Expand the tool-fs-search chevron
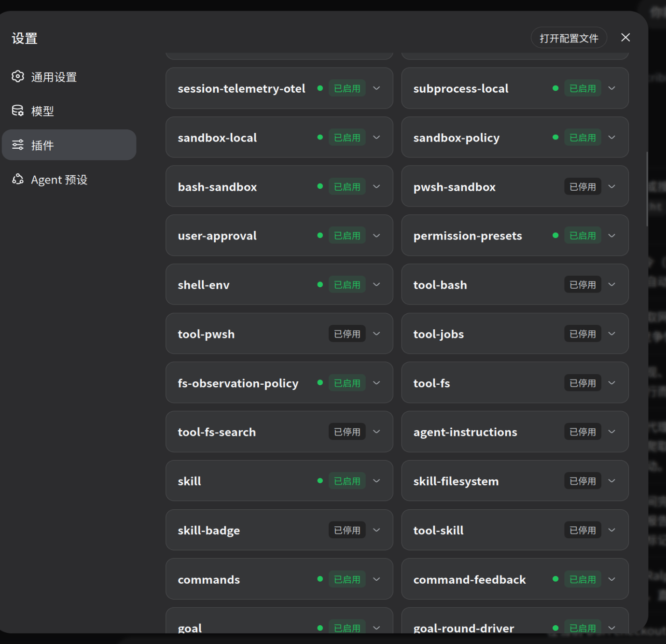This screenshot has width=666, height=644. 377,432
